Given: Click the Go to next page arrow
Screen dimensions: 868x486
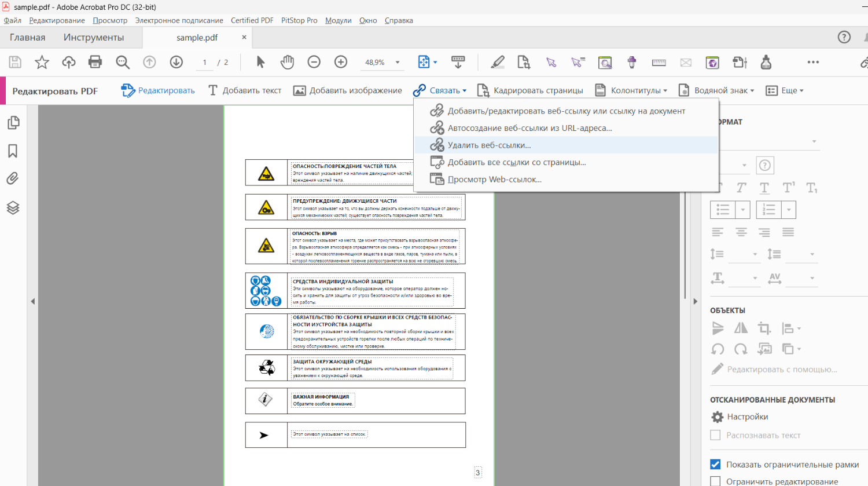Looking at the screenshot, I should tap(176, 62).
